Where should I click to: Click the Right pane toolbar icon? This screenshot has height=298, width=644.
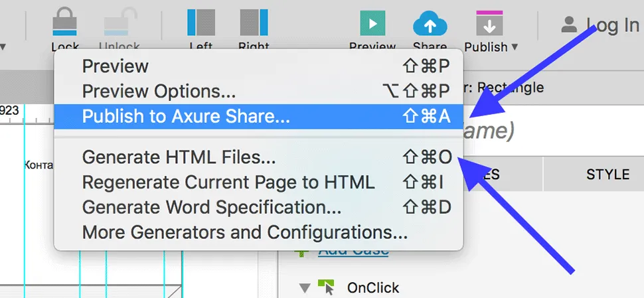pyautogui.click(x=254, y=22)
